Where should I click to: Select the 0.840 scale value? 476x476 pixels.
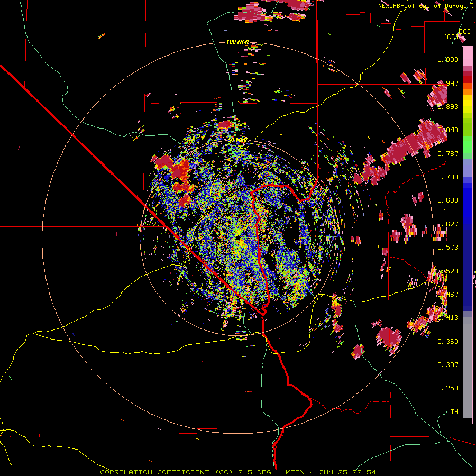coord(448,130)
